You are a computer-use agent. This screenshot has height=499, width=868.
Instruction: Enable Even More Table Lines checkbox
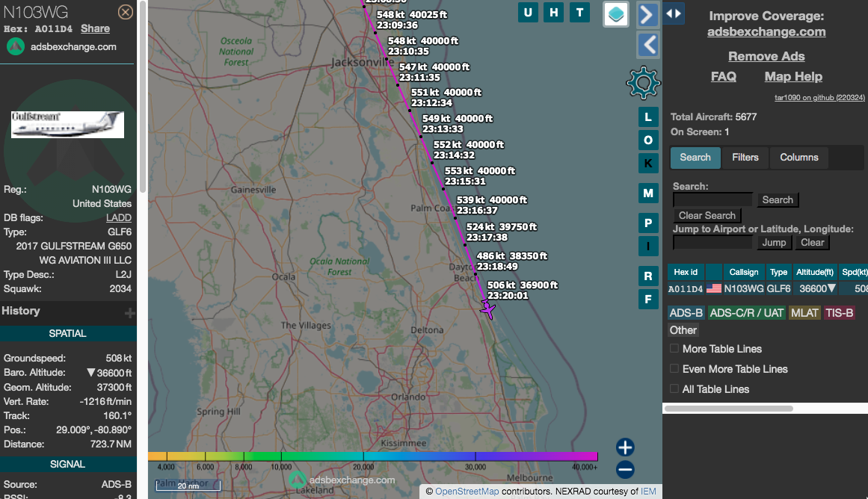(674, 369)
